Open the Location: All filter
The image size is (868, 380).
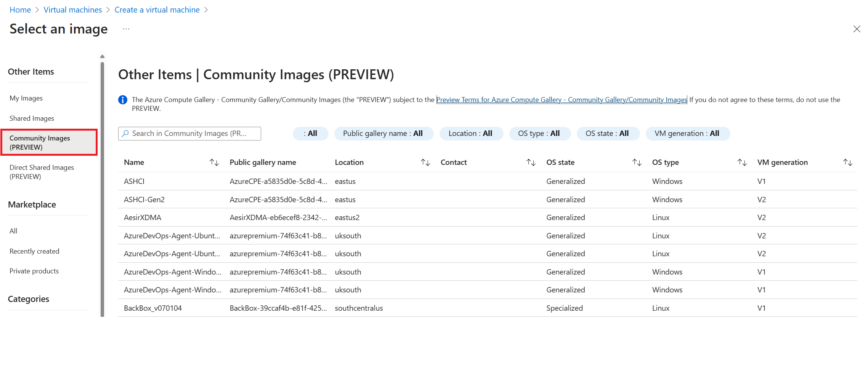tap(471, 133)
